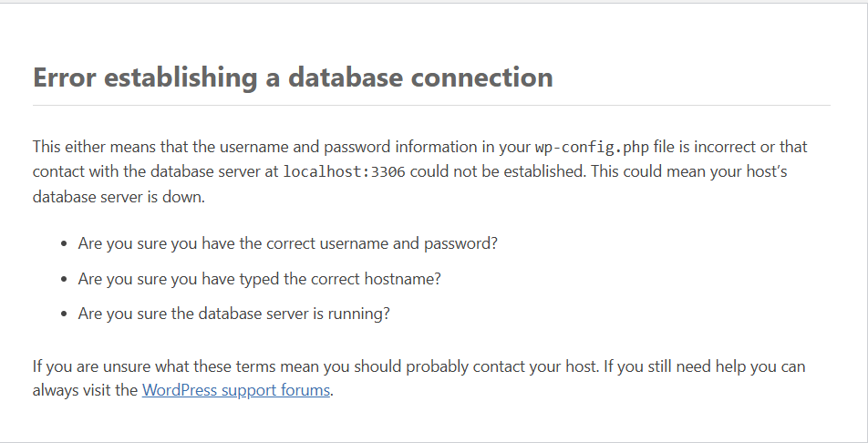Click bullet dot before the server running question
The height and width of the screenshot is (443, 868).
pyautogui.click(x=65, y=314)
